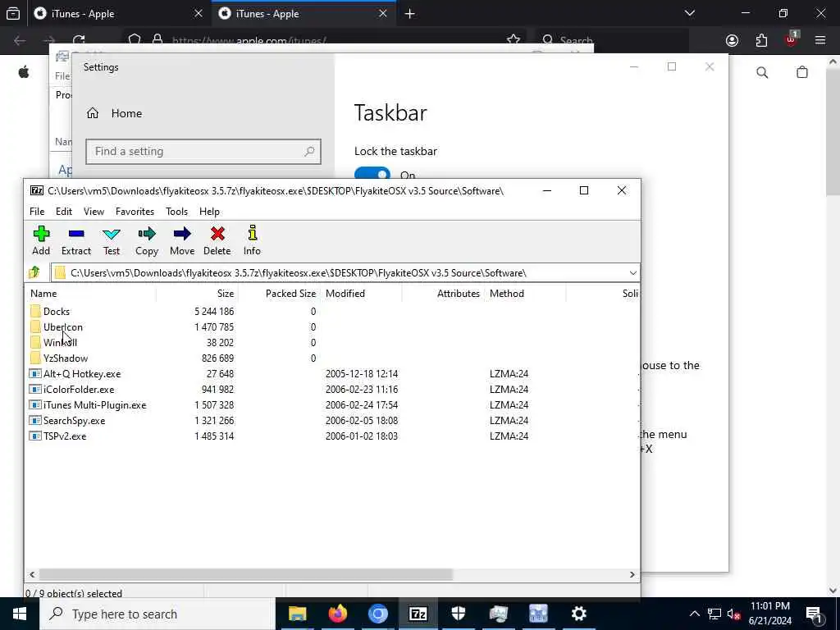Sort by Modified column header

pos(361,294)
